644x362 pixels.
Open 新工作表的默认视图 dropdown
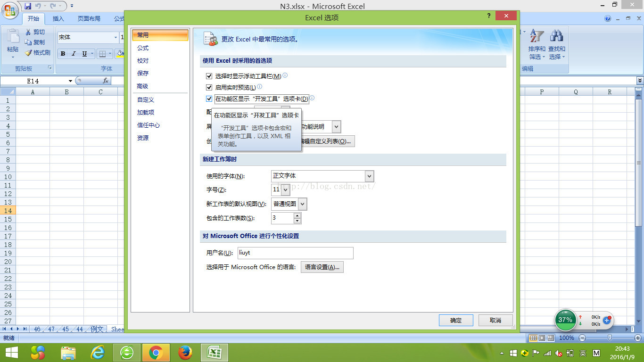[302, 204]
